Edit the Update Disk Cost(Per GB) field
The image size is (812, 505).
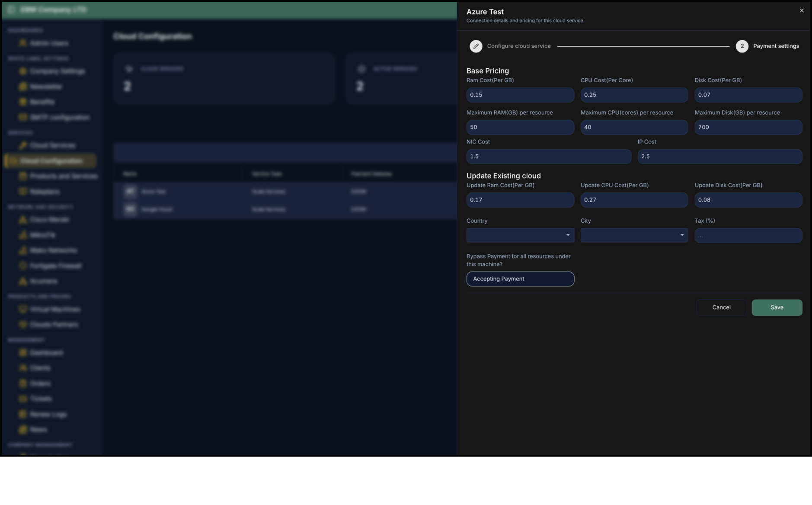pos(748,200)
